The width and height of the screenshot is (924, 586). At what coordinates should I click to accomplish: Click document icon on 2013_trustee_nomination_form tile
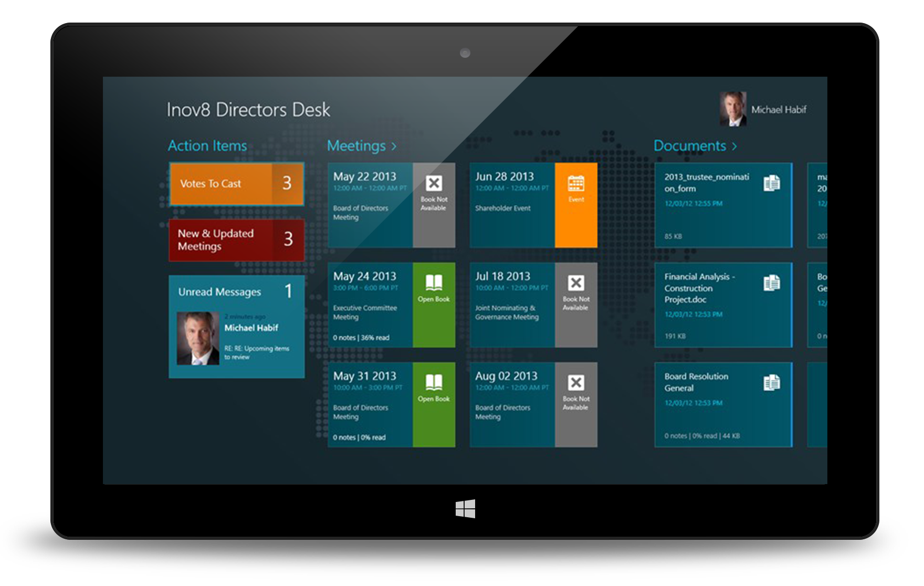[x=772, y=183]
